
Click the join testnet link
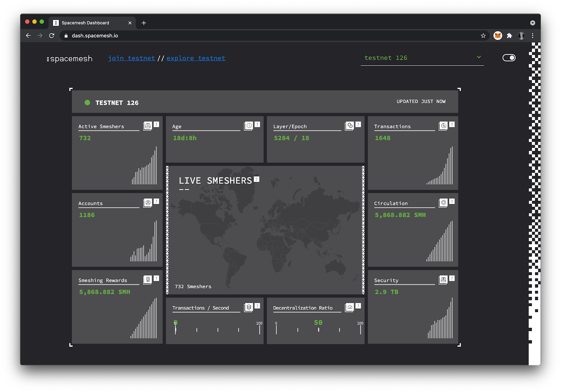tap(131, 58)
